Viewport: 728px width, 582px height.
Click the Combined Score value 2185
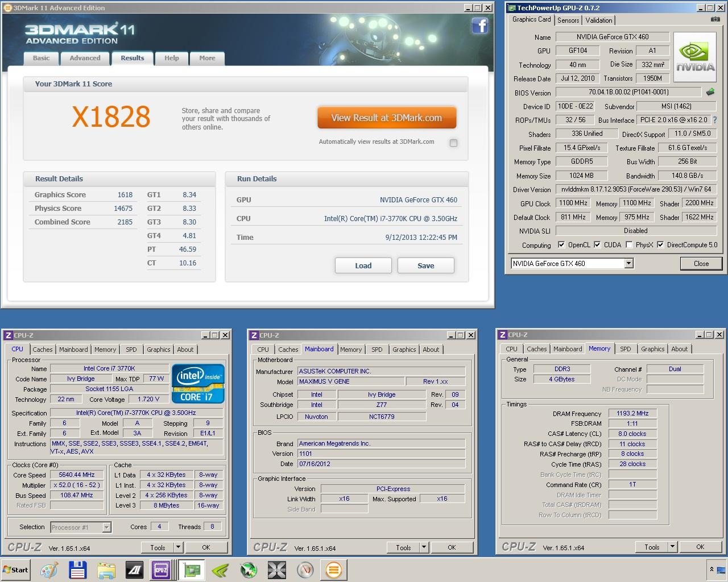(x=125, y=222)
